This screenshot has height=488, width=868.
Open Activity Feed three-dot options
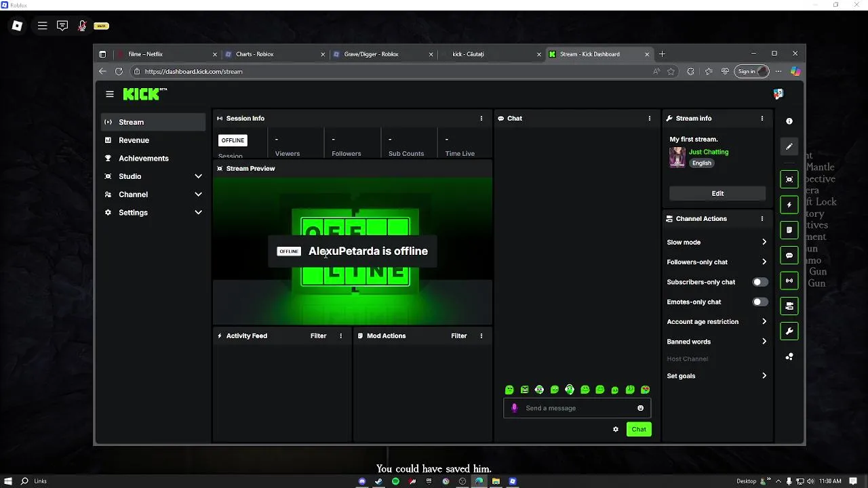pos(341,335)
